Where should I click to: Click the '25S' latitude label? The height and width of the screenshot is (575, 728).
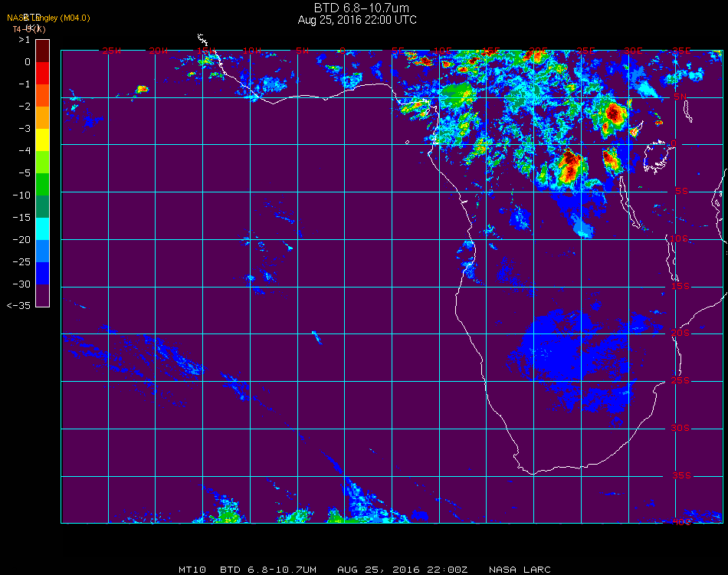(680, 381)
